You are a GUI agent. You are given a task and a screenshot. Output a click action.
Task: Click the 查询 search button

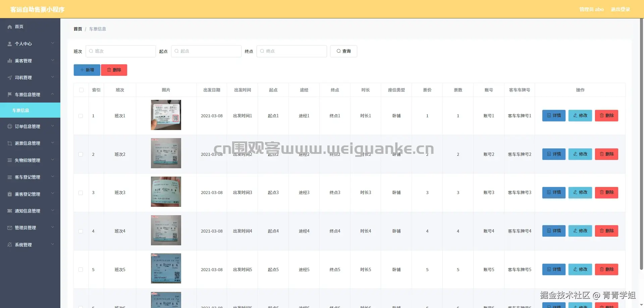[x=343, y=51]
